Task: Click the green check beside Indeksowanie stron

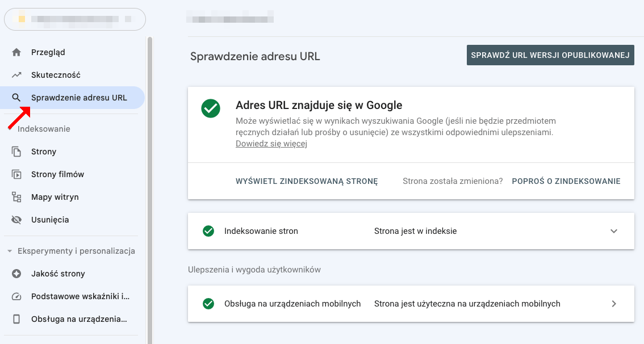Action: (208, 231)
